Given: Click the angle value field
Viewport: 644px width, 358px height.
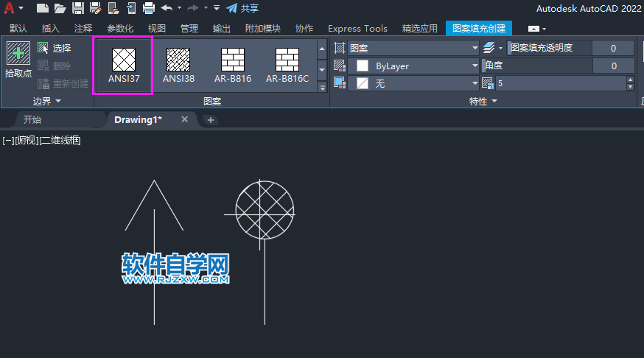Looking at the screenshot, I should [614, 66].
